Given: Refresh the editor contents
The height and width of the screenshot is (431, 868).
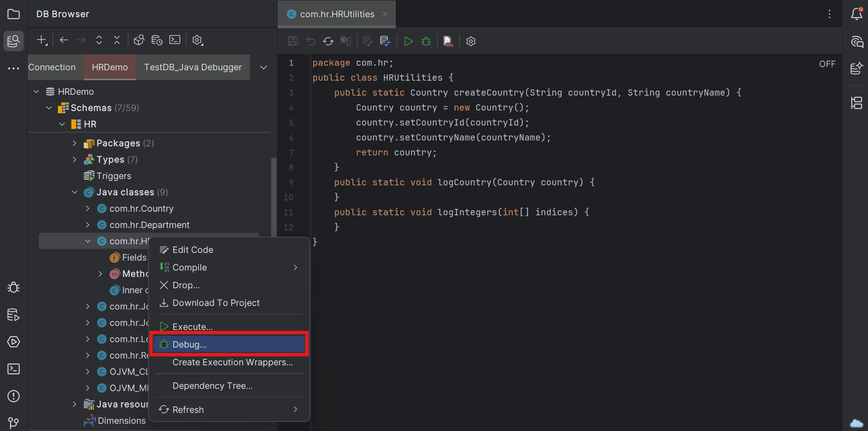Looking at the screenshot, I should click(x=328, y=41).
